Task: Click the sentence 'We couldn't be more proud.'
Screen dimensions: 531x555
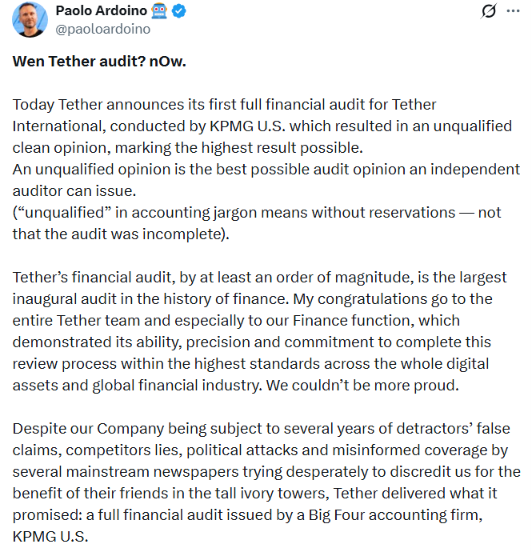Action: (362, 385)
